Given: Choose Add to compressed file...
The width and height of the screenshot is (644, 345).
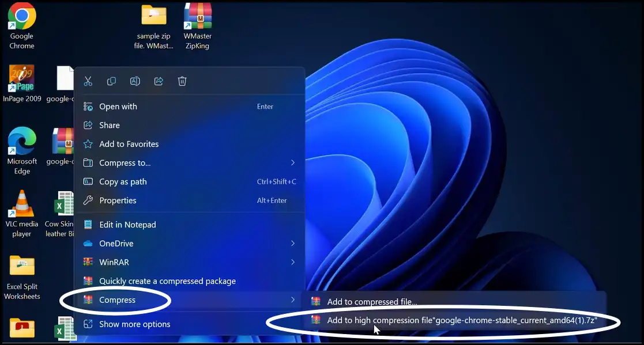Looking at the screenshot, I should 454,302.
